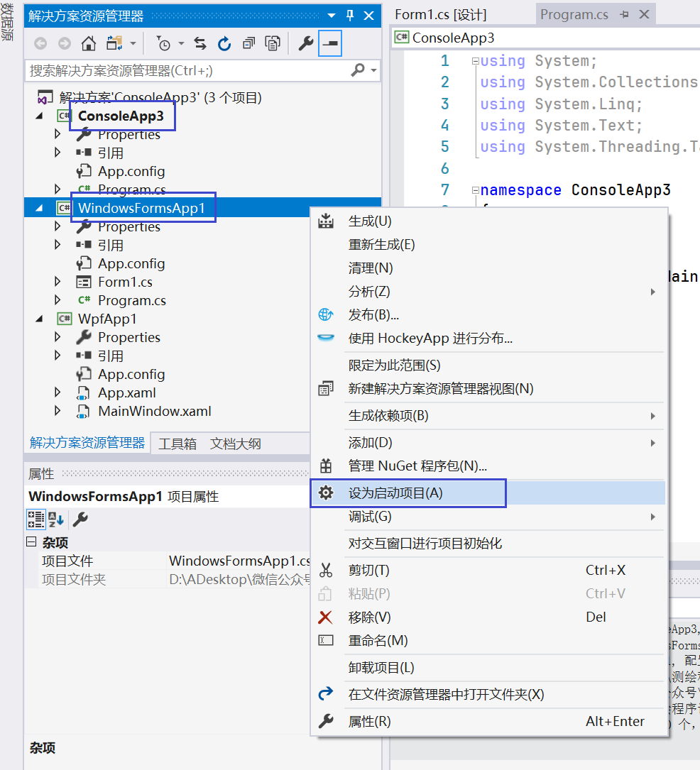Toggle the Preview Selected Items button
The height and width of the screenshot is (770, 700).
point(330,43)
